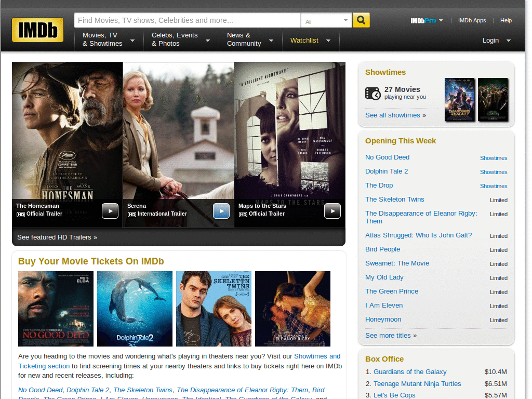The height and width of the screenshot is (399, 532).
Task: Click the Eleanor Rigby poster
Action: click(292, 309)
